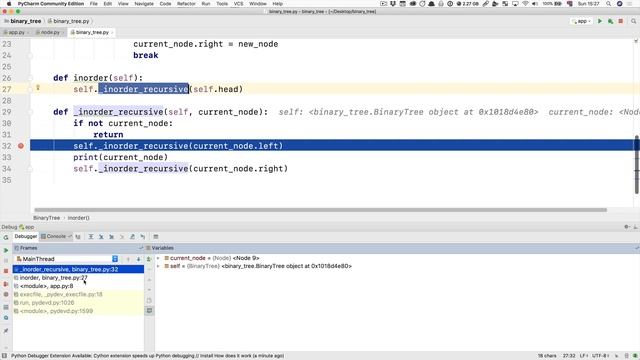Open the File menu
The width and height of the screenshot is (640, 360).
(x=93, y=4)
